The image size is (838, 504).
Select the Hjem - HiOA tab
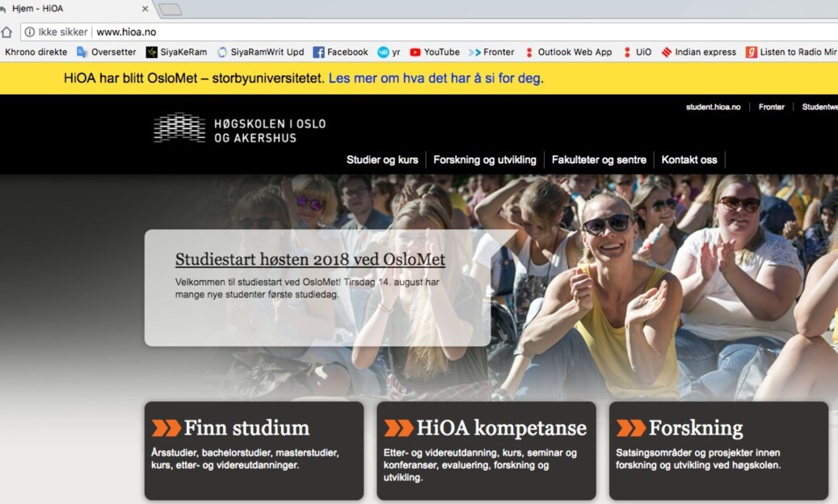(75, 9)
